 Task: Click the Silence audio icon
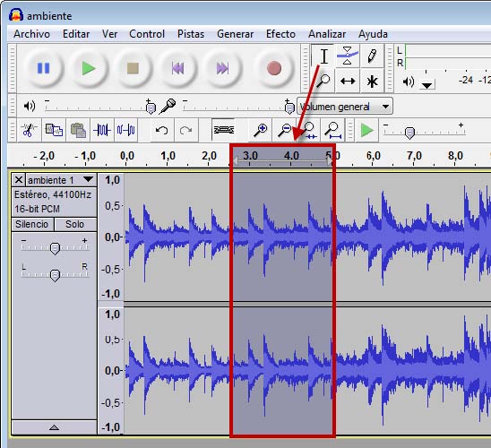tap(125, 130)
